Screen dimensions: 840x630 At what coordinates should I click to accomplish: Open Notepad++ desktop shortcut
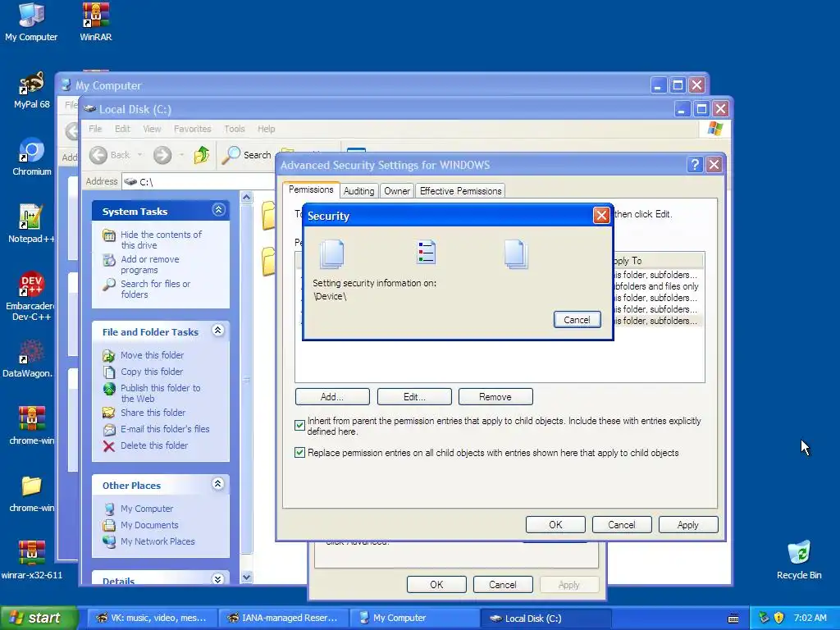pos(31,224)
